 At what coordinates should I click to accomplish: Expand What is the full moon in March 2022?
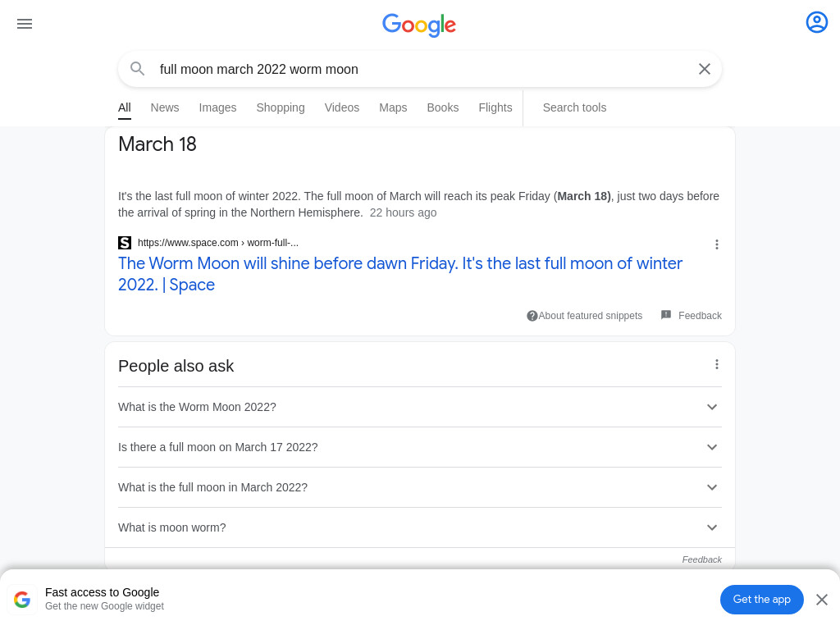[x=420, y=487]
